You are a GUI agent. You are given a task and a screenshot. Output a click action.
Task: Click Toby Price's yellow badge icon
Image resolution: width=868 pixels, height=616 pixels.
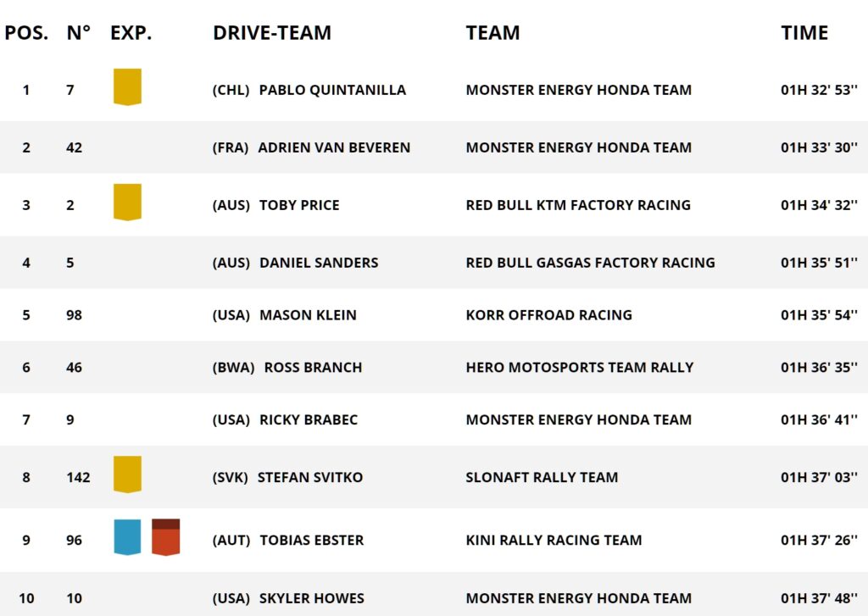point(127,202)
